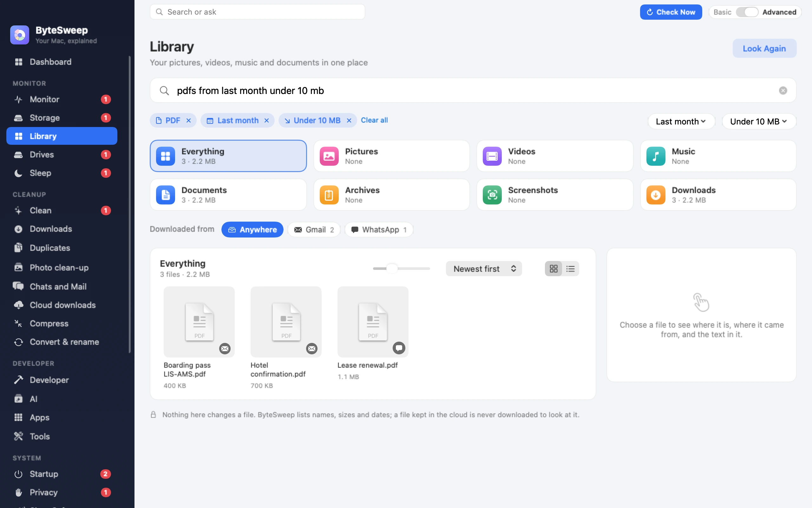Open Duplicates in the sidebar

click(x=62, y=248)
